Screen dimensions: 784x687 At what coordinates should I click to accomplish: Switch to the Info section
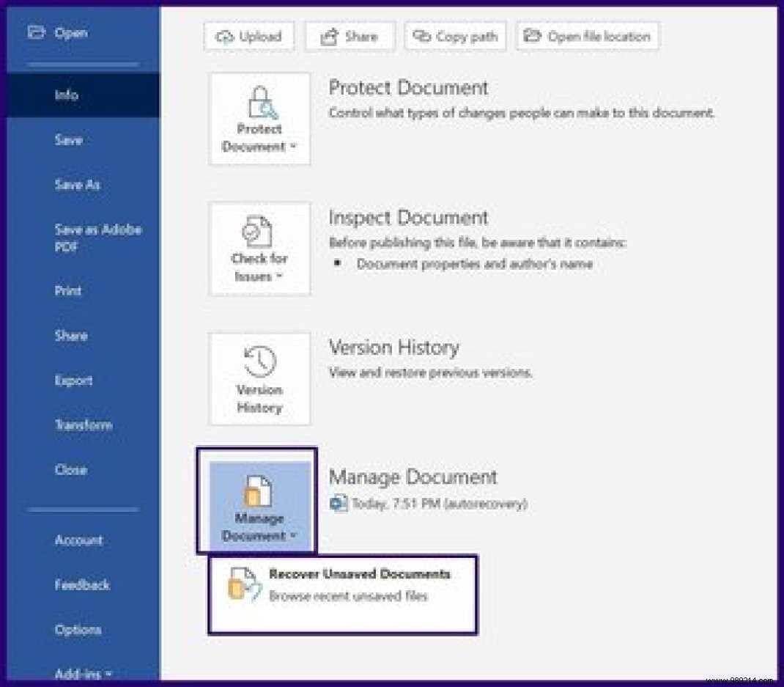(x=68, y=95)
